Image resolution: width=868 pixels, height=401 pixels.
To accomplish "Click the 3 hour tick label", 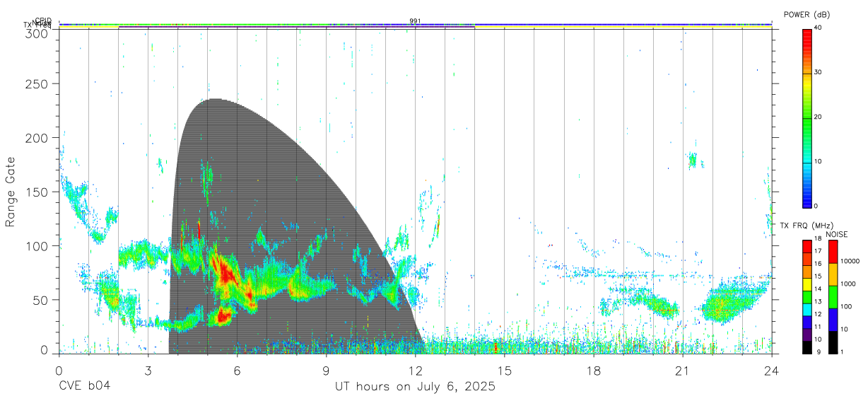I will [148, 371].
